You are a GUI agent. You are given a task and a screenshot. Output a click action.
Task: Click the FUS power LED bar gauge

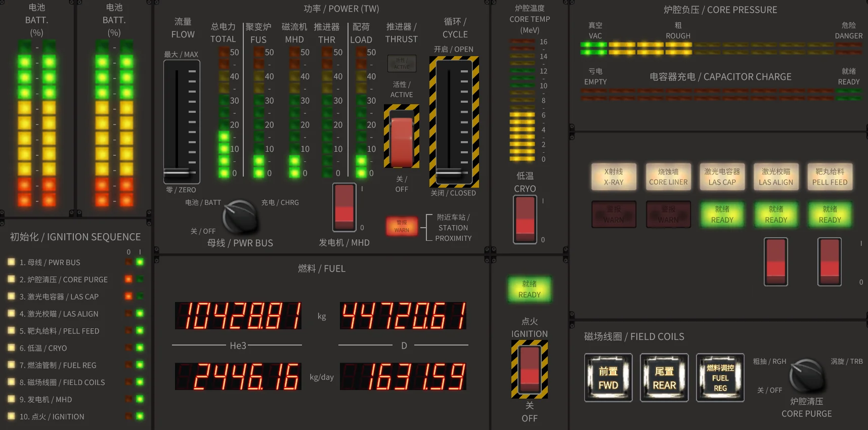(x=258, y=112)
